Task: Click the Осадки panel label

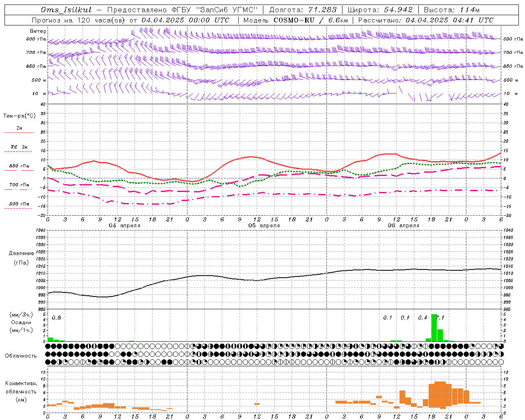Action: (21, 322)
